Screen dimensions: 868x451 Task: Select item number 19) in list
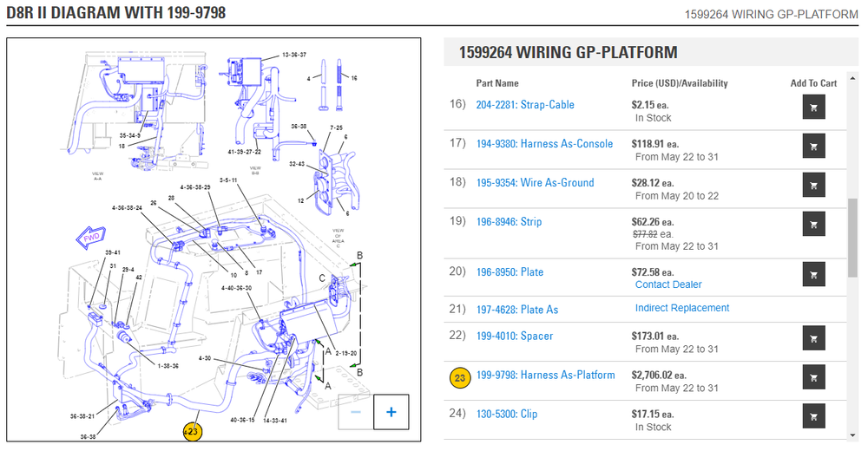tap(457, 221)
